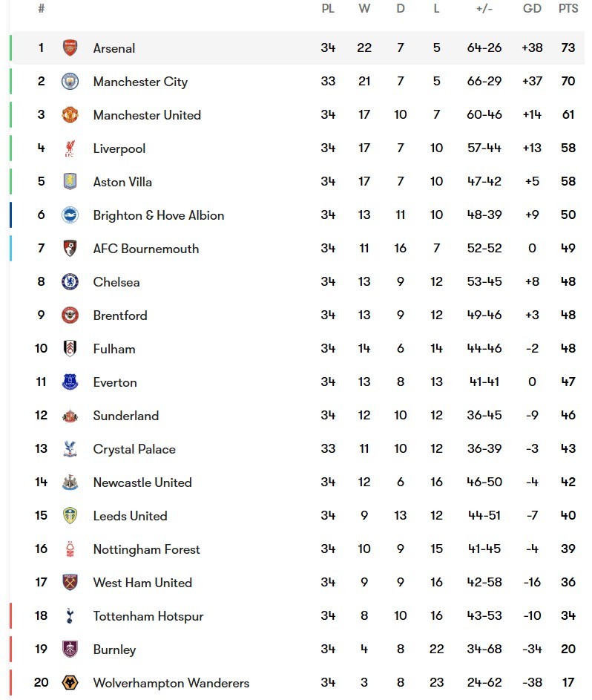This screenshot has height=700, width=592.
Task: Click the Leeds United table row name
Action: coord(130,516)
